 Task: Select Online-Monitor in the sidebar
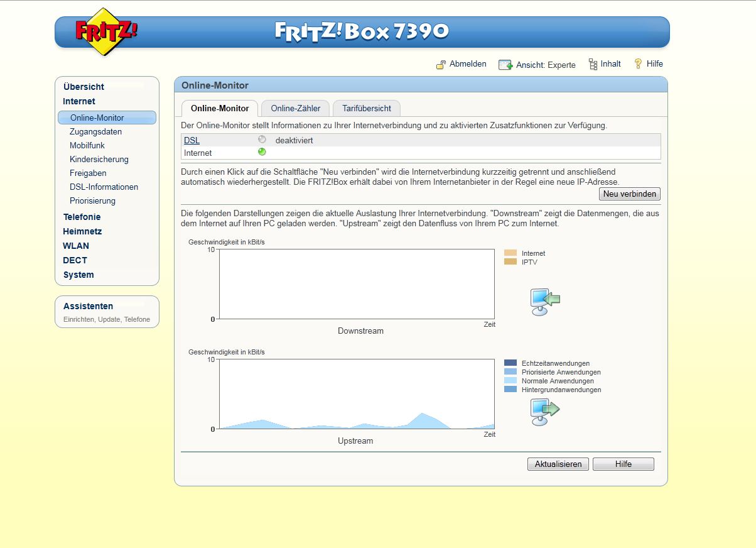[107, 118]
